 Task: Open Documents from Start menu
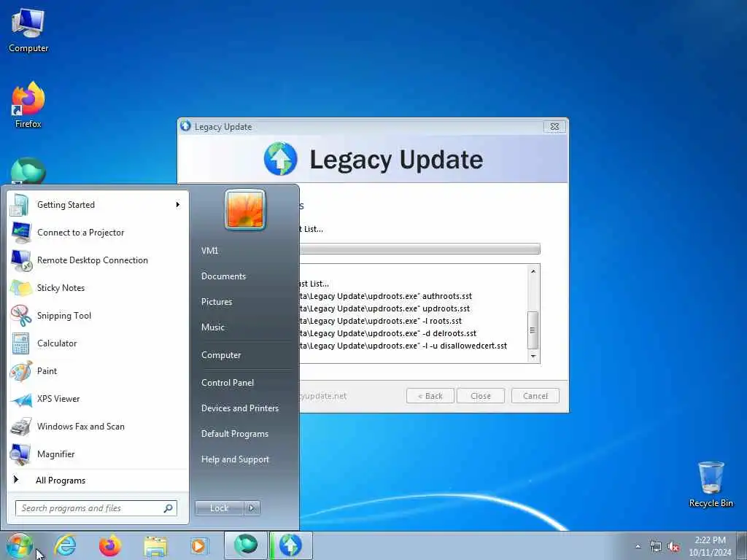[x=223, y=276]
